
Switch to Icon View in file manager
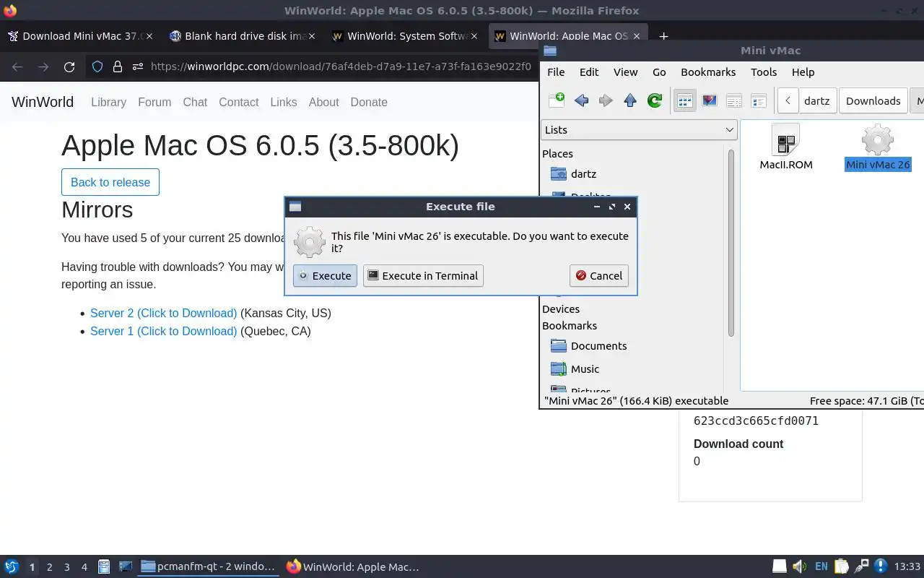click(x=684, y=100)
